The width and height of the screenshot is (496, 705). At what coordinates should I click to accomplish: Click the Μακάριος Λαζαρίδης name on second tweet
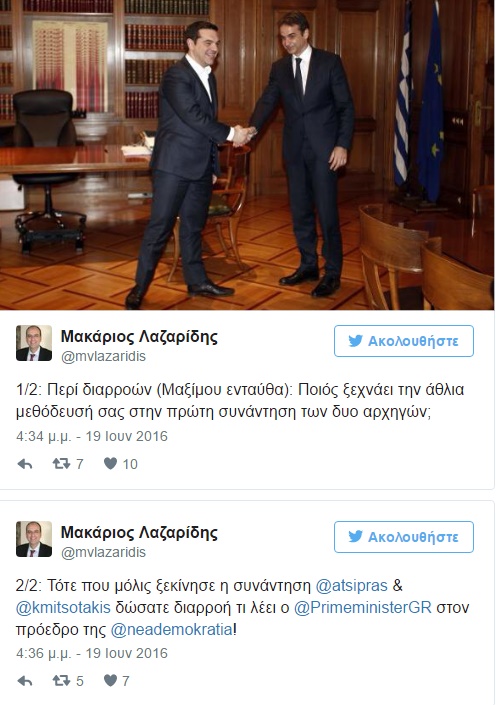tap(139, 532)
